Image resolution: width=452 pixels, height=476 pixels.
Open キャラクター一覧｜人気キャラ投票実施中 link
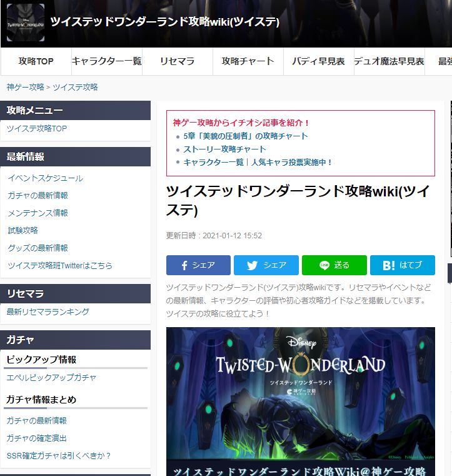tap(258, 163)
